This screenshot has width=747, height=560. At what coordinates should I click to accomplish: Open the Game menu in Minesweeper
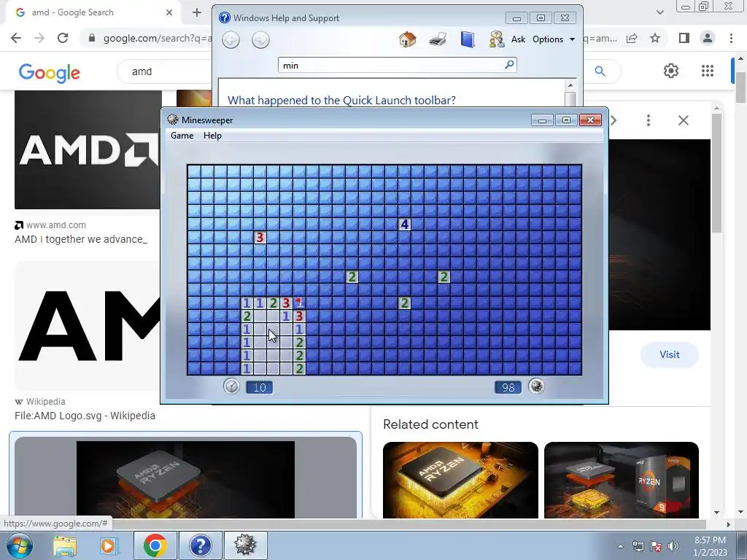pos(182,136)
